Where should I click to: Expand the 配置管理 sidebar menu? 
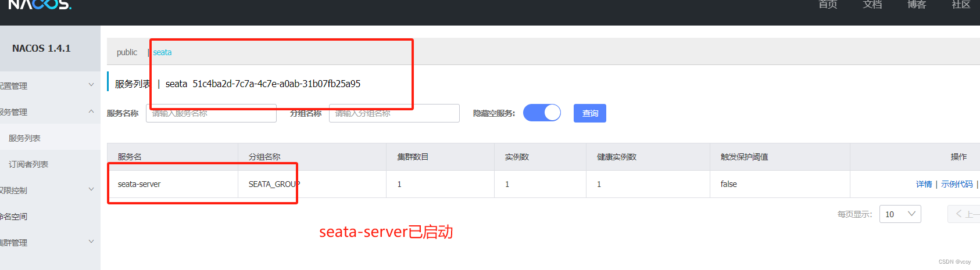[50, 85]
